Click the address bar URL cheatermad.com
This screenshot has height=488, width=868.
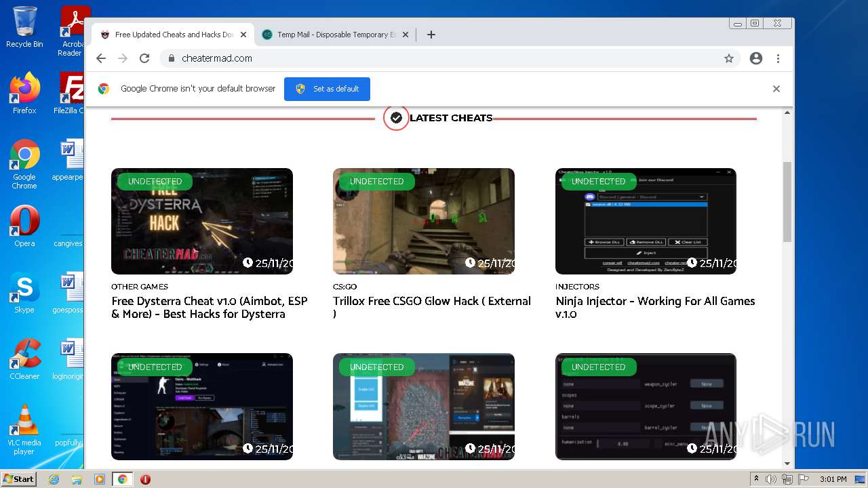217,58
